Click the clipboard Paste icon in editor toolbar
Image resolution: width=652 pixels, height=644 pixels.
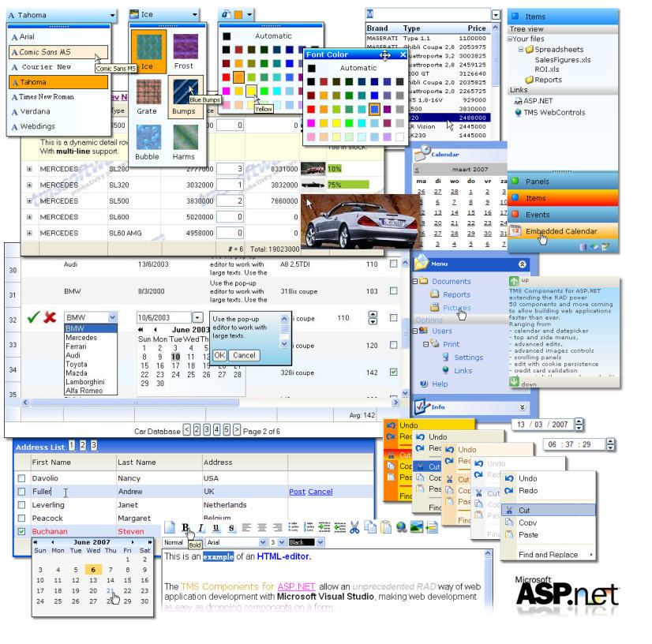tap(386, 527)
